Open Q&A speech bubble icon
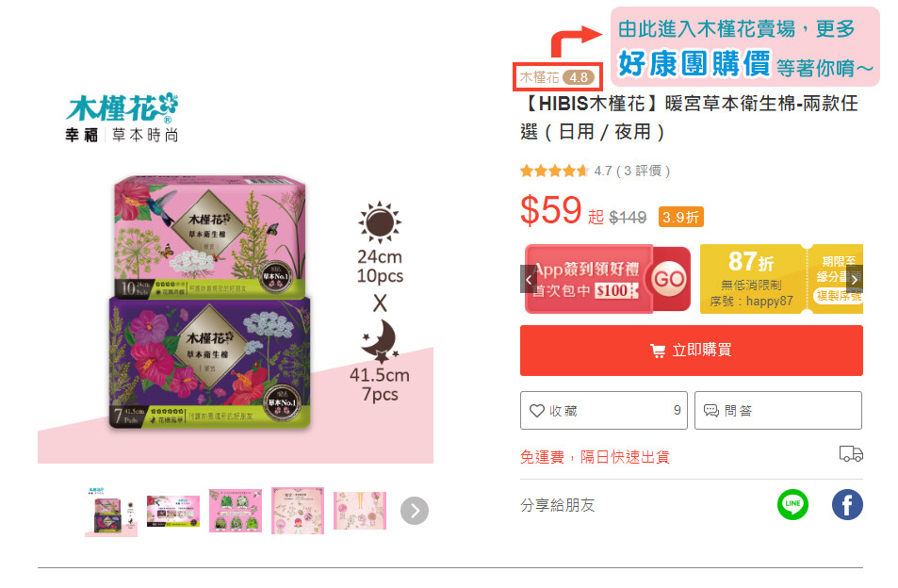Screen dimensions: 898x588 click(710, 411)
